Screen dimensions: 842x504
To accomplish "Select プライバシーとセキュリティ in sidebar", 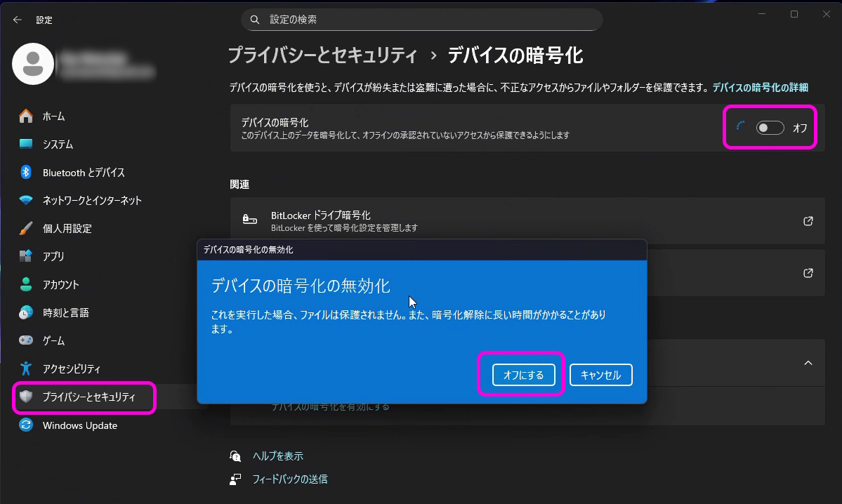I will point(88,397).
